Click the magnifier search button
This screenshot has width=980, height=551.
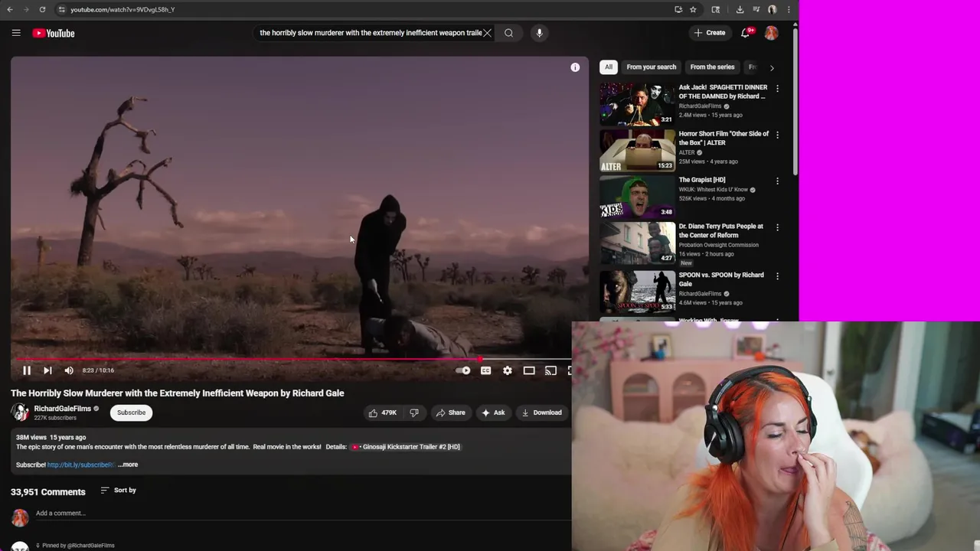pyautogui.click(x=508, y=33)
